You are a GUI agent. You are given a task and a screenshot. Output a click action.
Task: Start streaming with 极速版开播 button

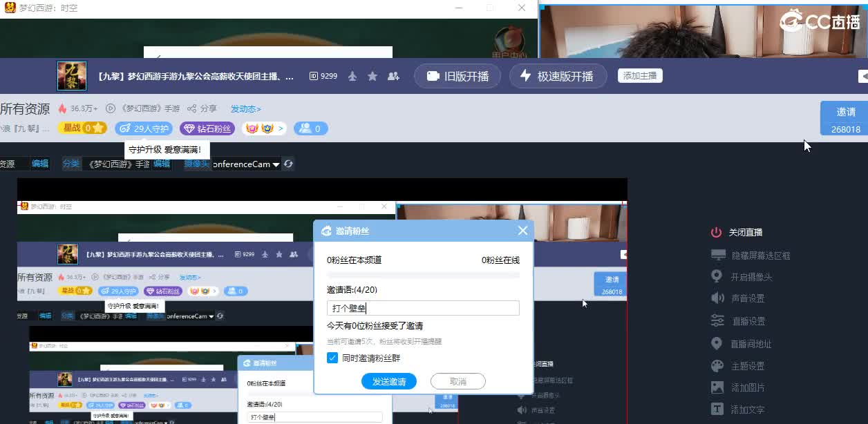[558, 76]
